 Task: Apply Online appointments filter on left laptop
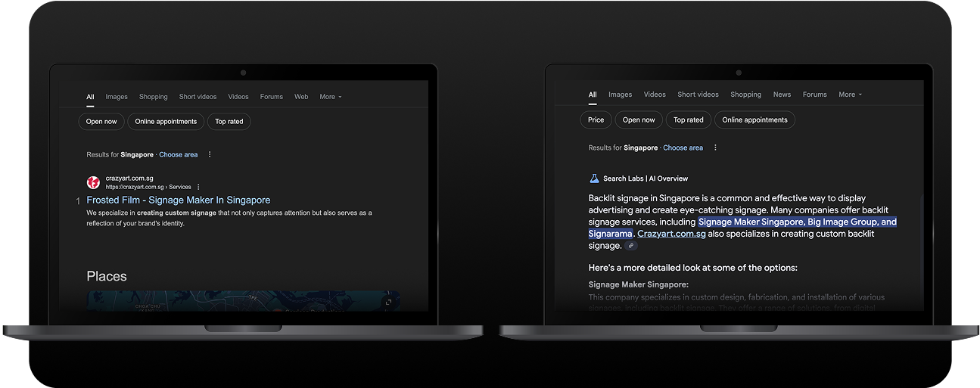[166, 121]
